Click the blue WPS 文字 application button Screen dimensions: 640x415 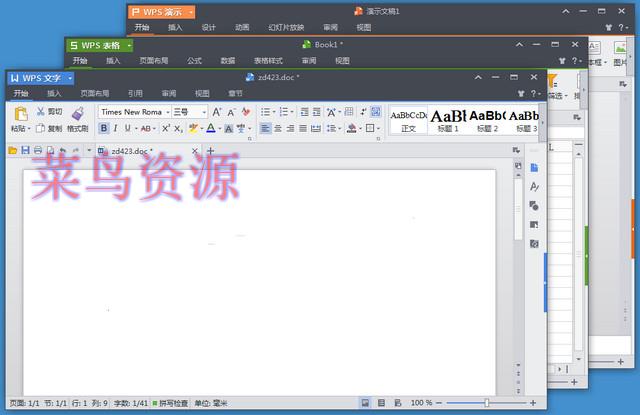(40, 78)
